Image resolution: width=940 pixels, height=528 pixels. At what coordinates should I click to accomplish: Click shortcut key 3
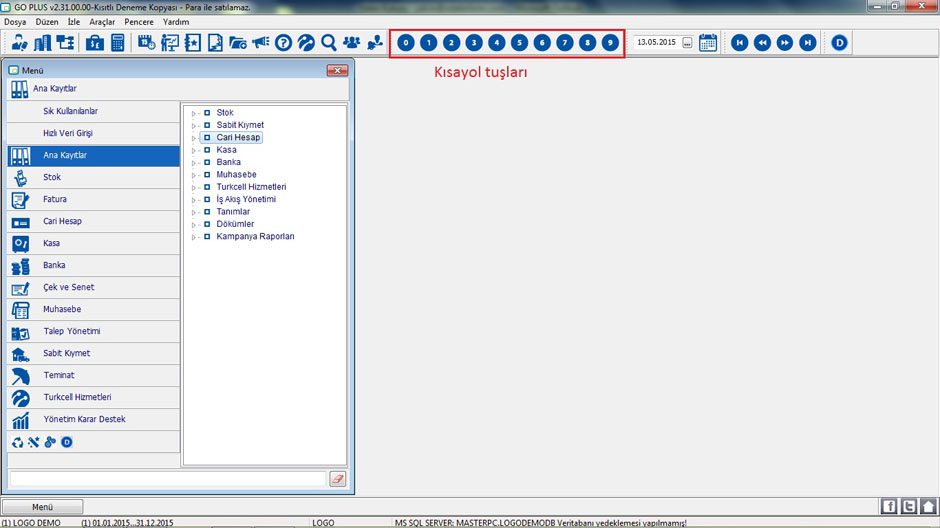coord(474,43)
